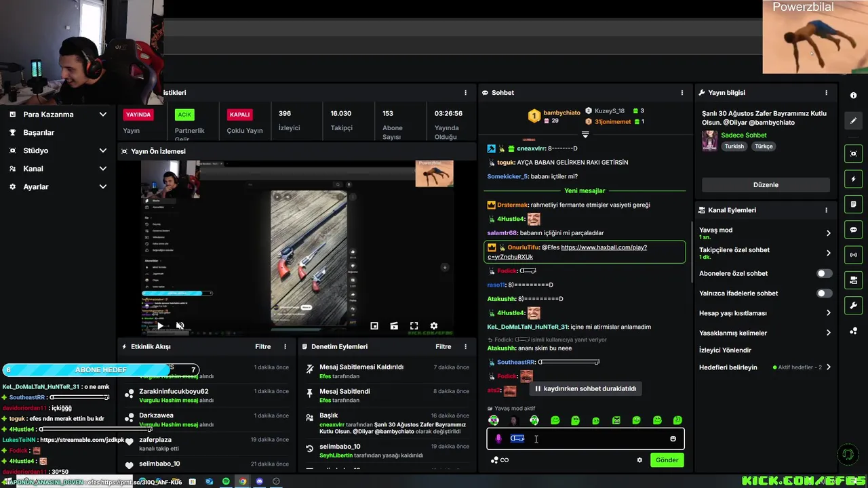Send message with Gönder button
This screenshot has height=488, width=868.
tap(667, 460)
